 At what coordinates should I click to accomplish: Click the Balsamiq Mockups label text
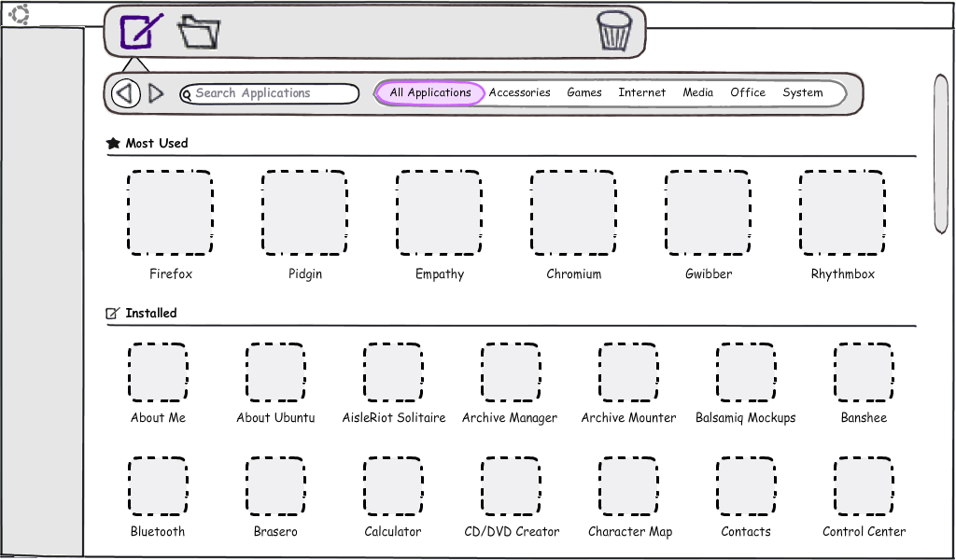(746, 418)
